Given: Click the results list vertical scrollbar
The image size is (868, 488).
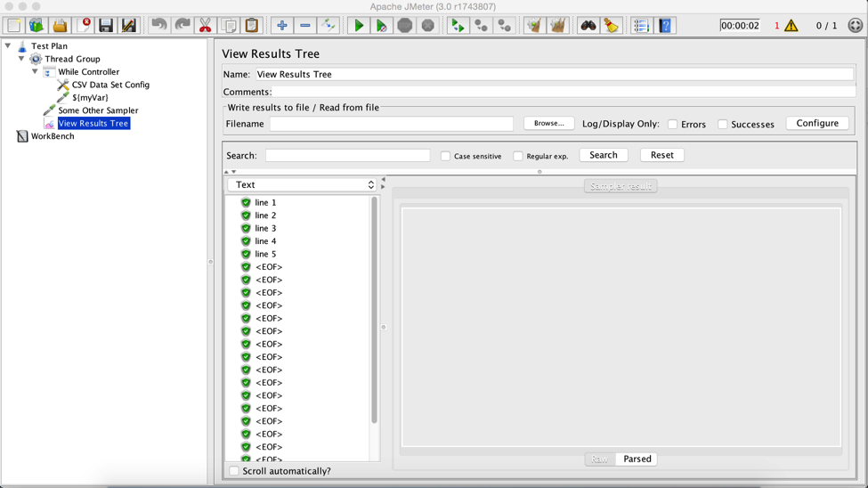Looking at the screenshot, I should point(374,310).
